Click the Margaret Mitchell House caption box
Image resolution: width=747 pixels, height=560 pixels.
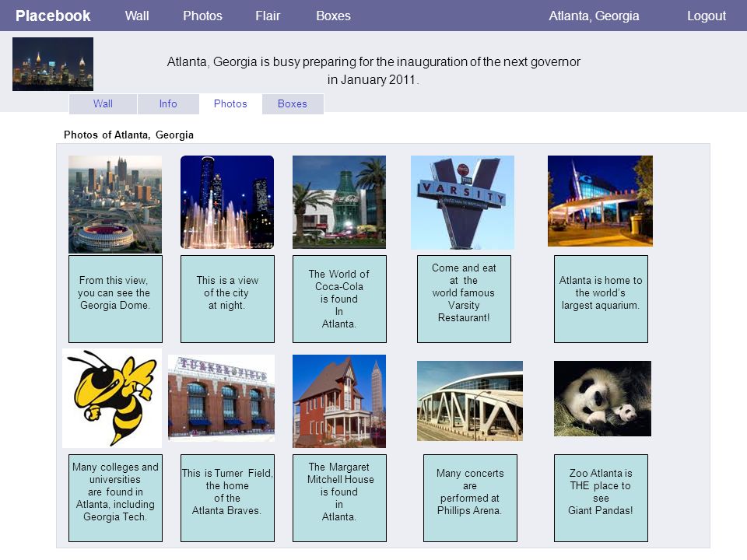click(x=339, y=498)
